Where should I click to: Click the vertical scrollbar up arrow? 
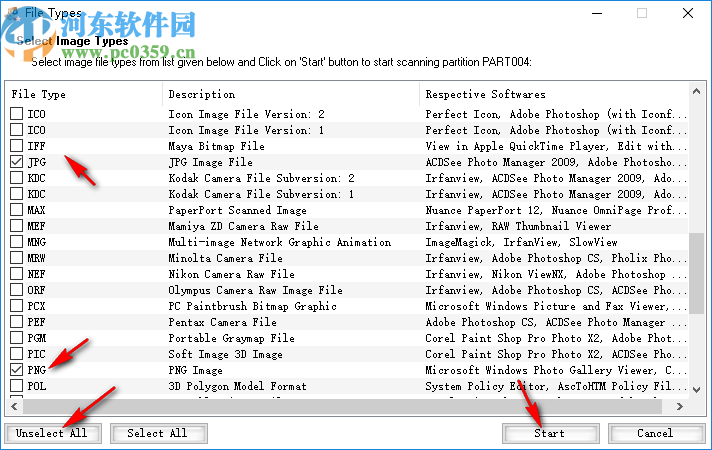click(697, 91)
